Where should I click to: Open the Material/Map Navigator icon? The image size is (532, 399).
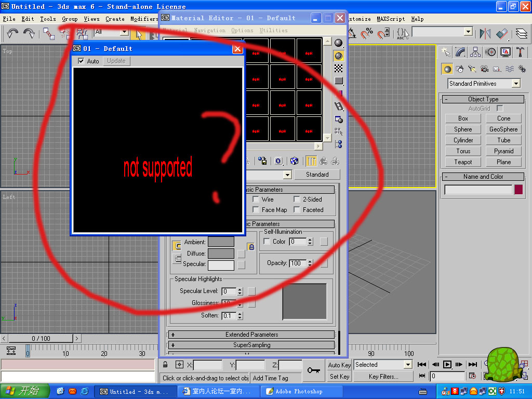pos(338,144)
